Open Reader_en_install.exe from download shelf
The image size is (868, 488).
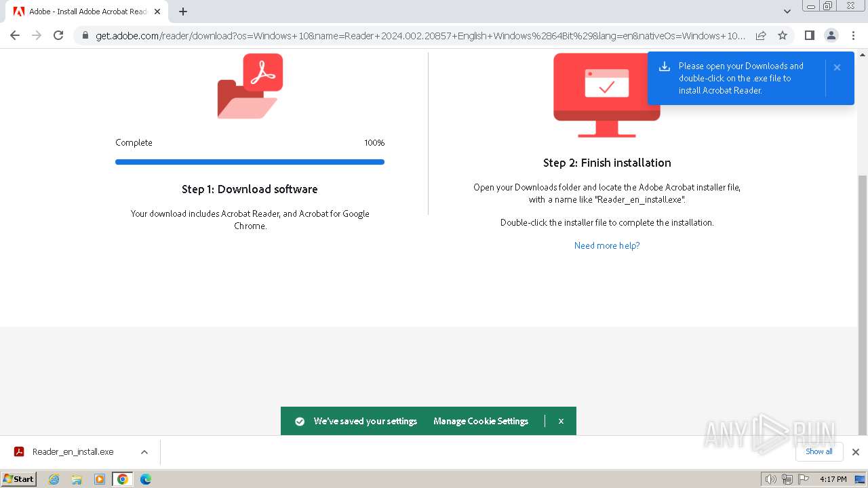coord(73,452)
